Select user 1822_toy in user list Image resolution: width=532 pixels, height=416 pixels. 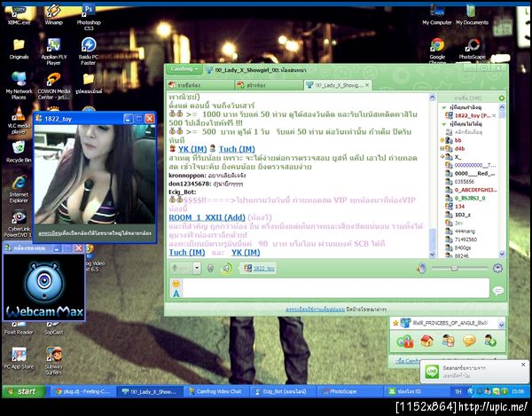[472, 115]
